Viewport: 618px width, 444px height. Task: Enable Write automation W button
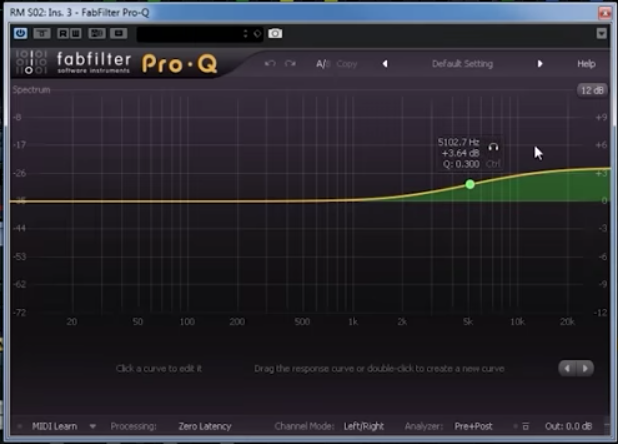(x=76, y=33)
